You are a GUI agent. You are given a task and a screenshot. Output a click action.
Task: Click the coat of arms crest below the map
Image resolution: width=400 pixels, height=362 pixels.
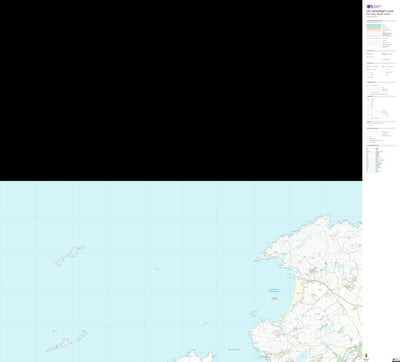(366, 355)
